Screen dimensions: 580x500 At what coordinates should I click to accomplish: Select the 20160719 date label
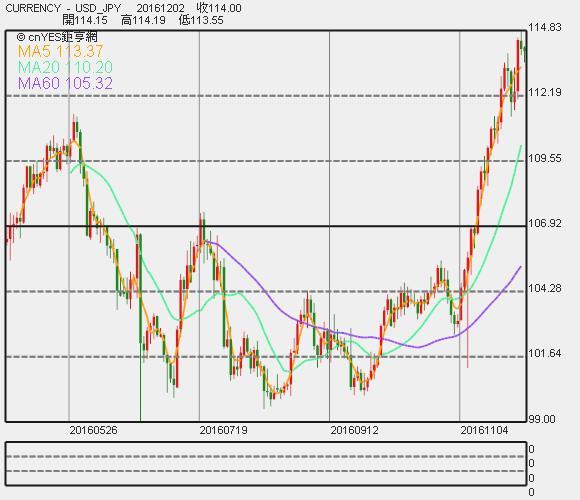coord(223,430)
